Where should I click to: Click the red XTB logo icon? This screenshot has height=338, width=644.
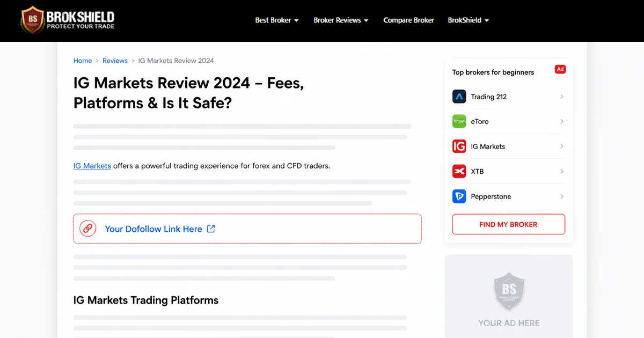click(x=459, y=171)
